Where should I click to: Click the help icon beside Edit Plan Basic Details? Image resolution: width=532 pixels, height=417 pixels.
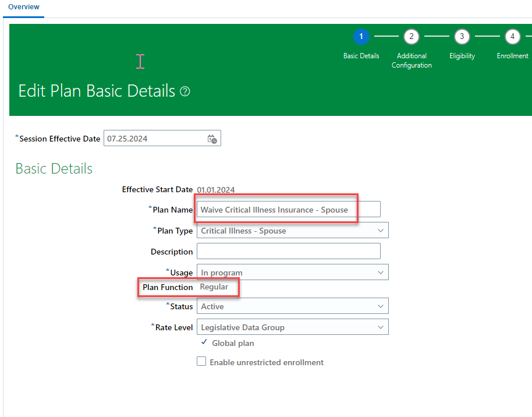click(185, 91)
